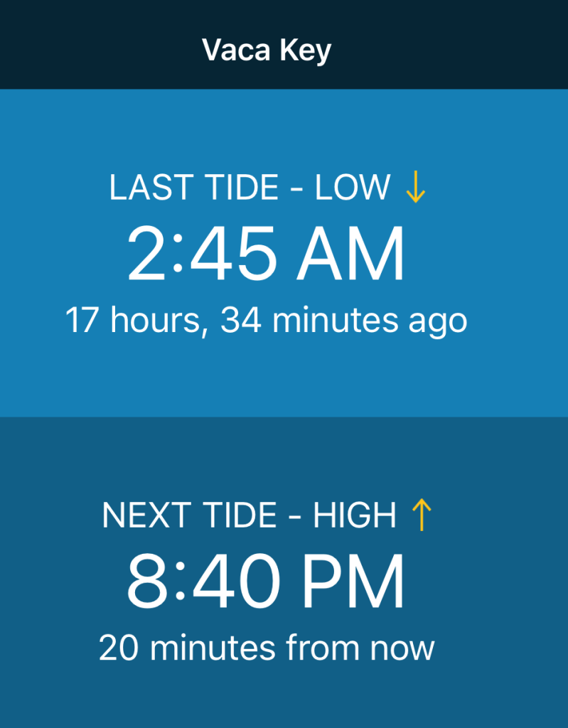Tap the "from now" text
Viewport: 568px width, 728px height.
(x=360, y=648)
